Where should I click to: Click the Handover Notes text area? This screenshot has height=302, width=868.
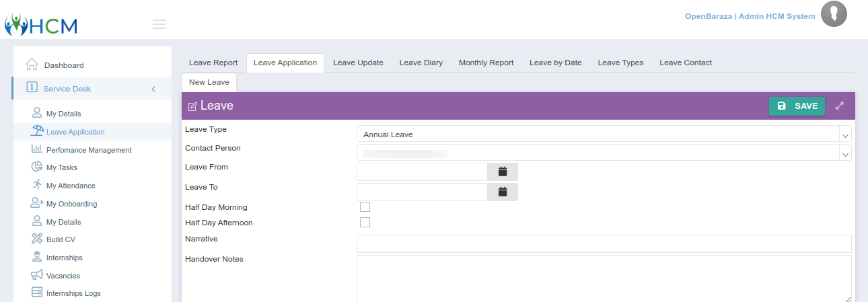tap(604, 278)
